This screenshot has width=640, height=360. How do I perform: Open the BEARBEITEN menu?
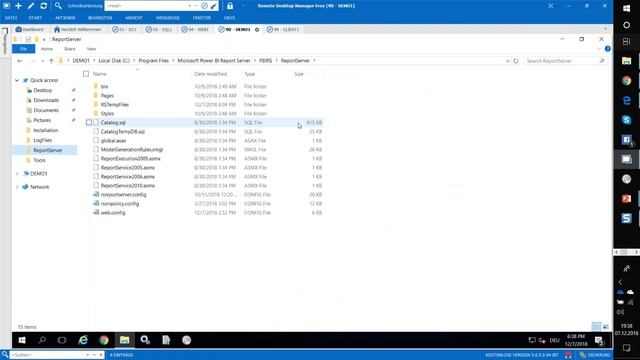[x=100, y=18]
